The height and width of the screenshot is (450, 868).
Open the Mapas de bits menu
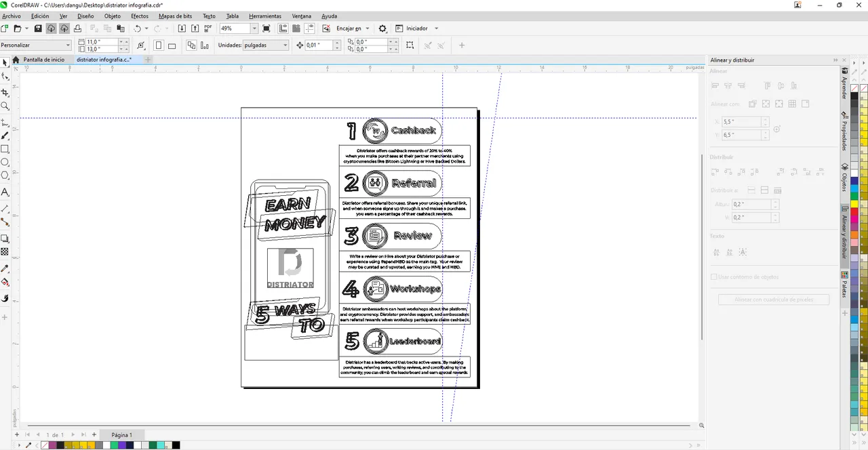pos(175,16)
